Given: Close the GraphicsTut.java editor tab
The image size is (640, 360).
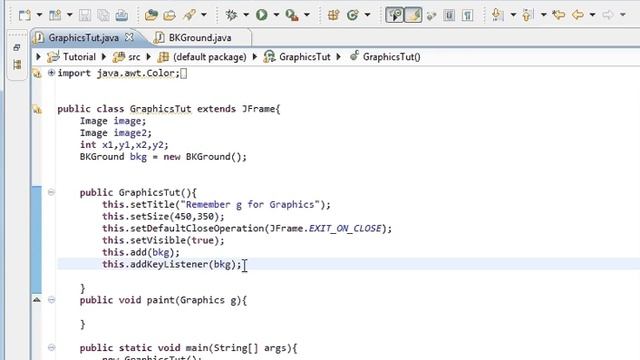Looking at the screenshot, I should tap(129, 37).
